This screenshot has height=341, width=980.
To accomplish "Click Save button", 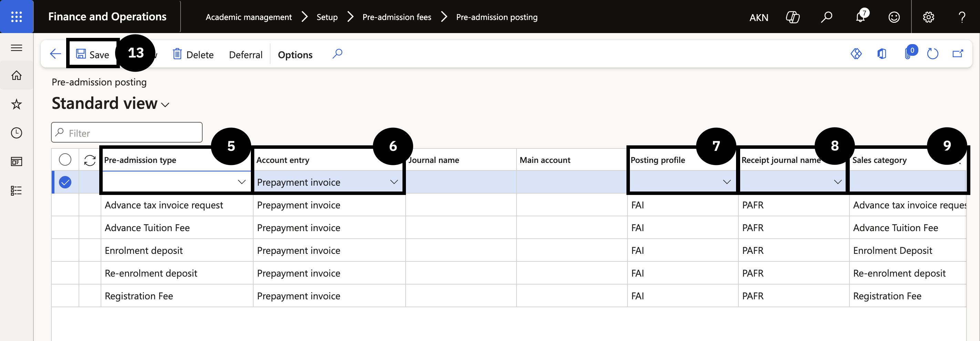I will (x=93, y=54).
